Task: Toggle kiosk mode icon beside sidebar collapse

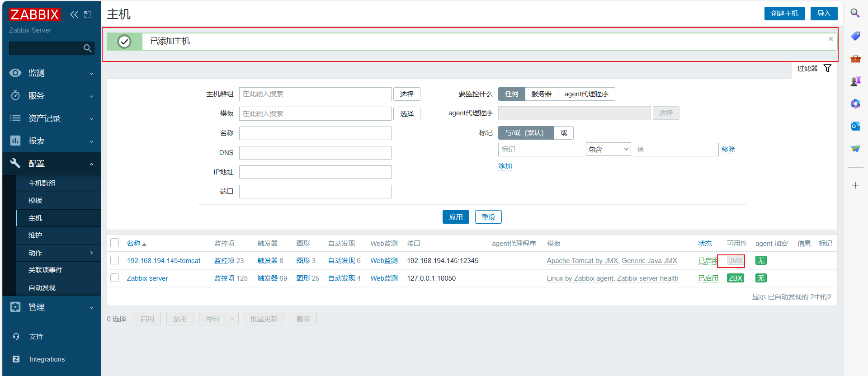Action: point(88,14)
